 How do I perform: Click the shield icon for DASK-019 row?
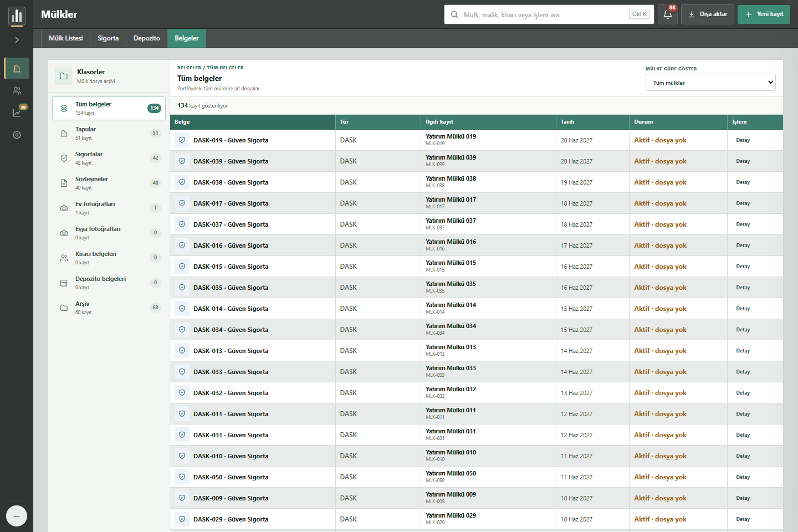pos(182,140)
